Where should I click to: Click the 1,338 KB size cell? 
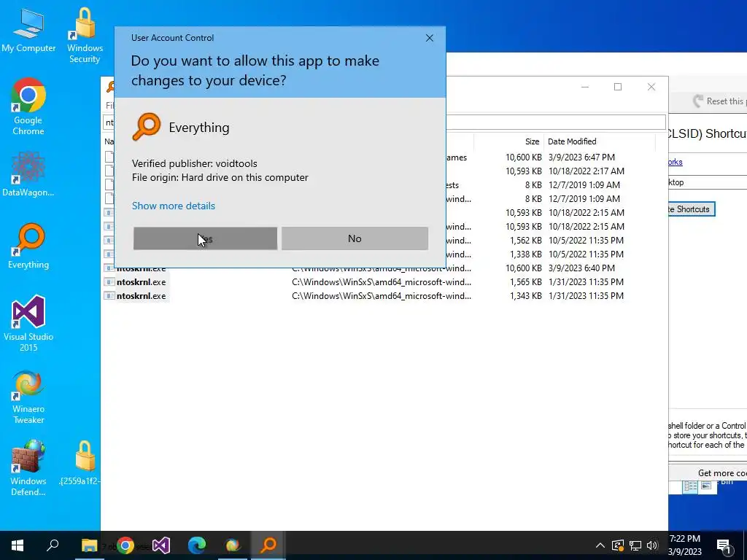point(525,254)
